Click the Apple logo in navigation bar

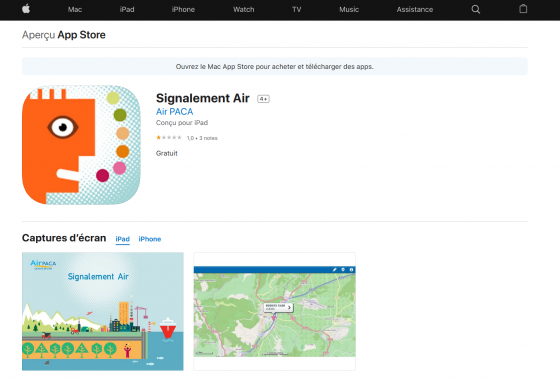(26, 9)
